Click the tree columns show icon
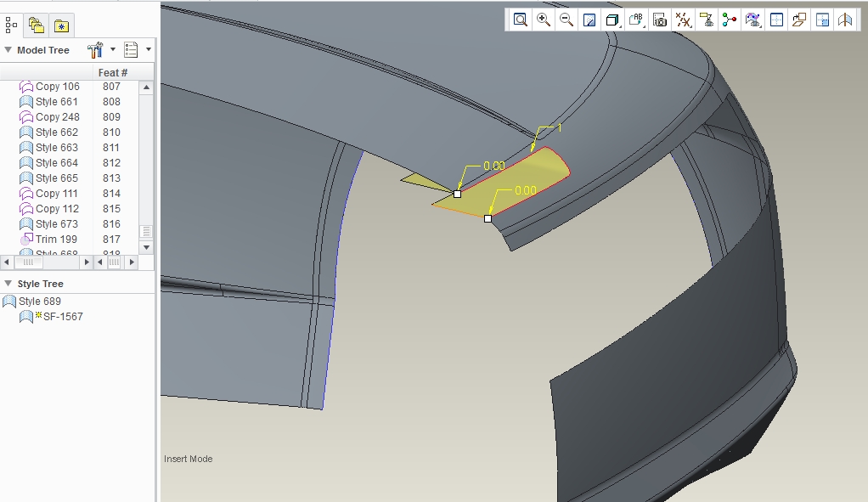The width and height of the screenshot is (868, 502). pyautogui.click(x=131, y=50)
